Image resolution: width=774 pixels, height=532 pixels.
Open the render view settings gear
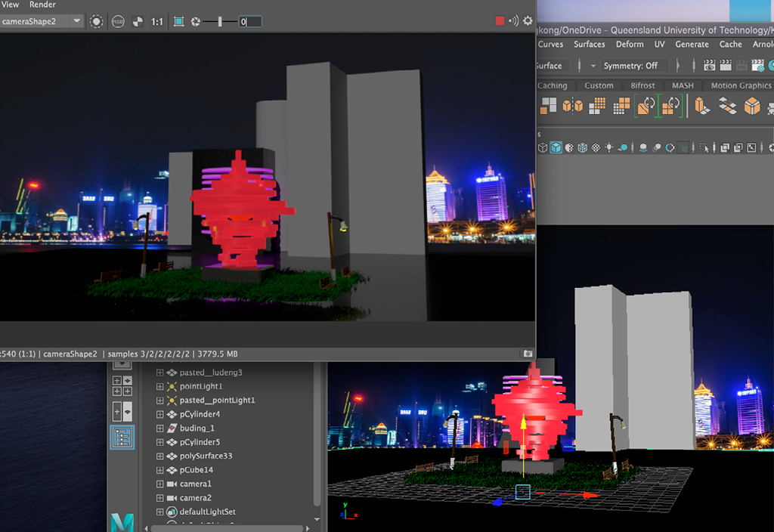point(528,20)
